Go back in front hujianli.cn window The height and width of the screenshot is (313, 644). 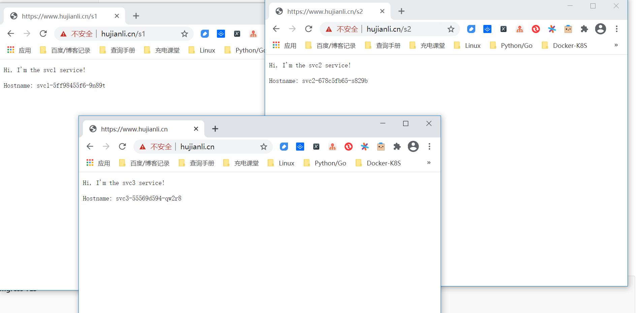click(90, 146)
